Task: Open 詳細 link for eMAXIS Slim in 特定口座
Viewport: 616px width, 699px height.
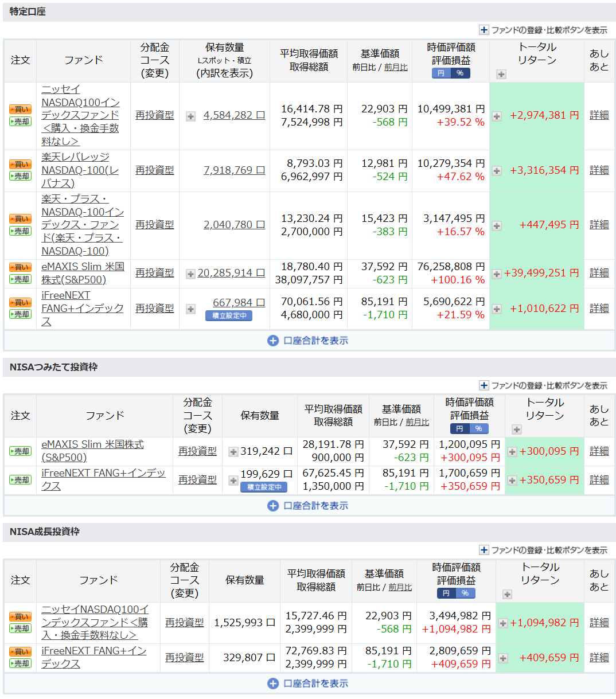Action: pyautogui.click(x=599, y=273)
